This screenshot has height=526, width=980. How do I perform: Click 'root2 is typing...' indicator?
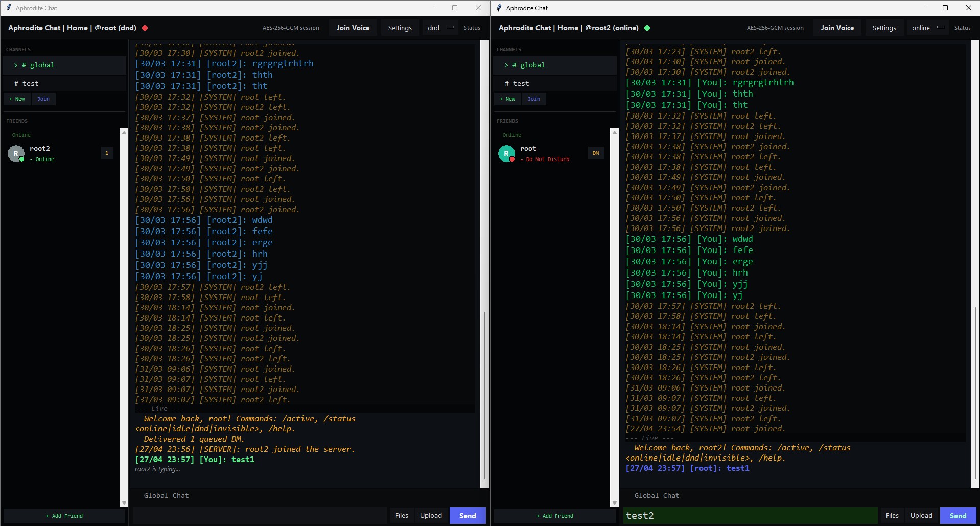coord(157,469)
